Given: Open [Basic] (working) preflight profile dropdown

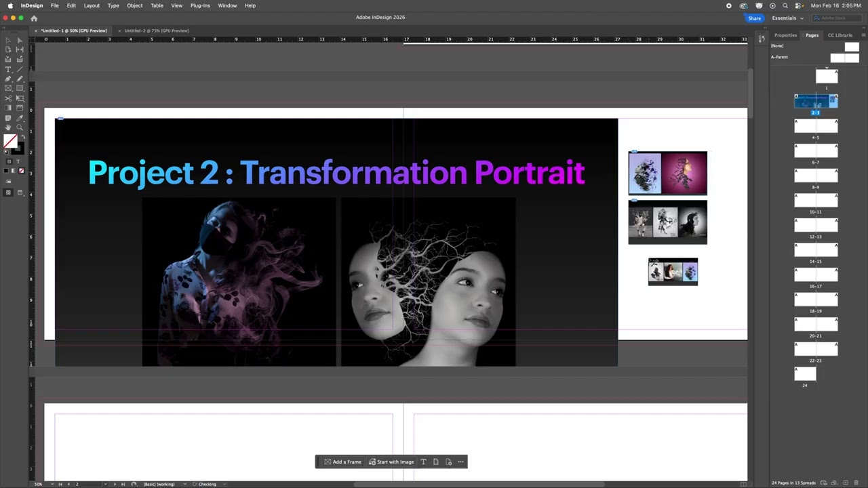Looking at the screenshot, I should point(185,484).
